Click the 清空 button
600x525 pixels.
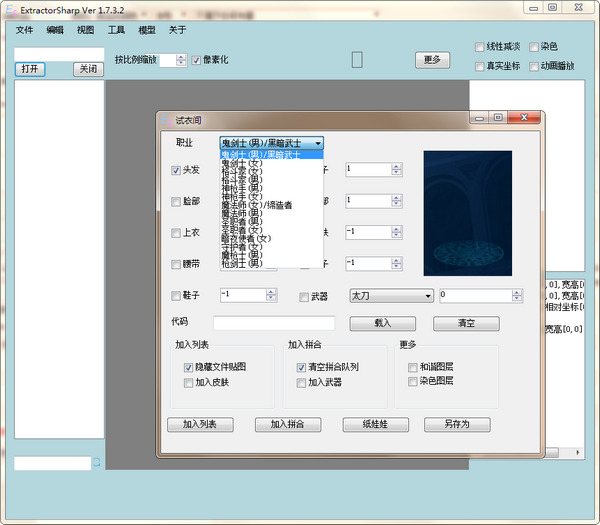(x=466, y=323)
